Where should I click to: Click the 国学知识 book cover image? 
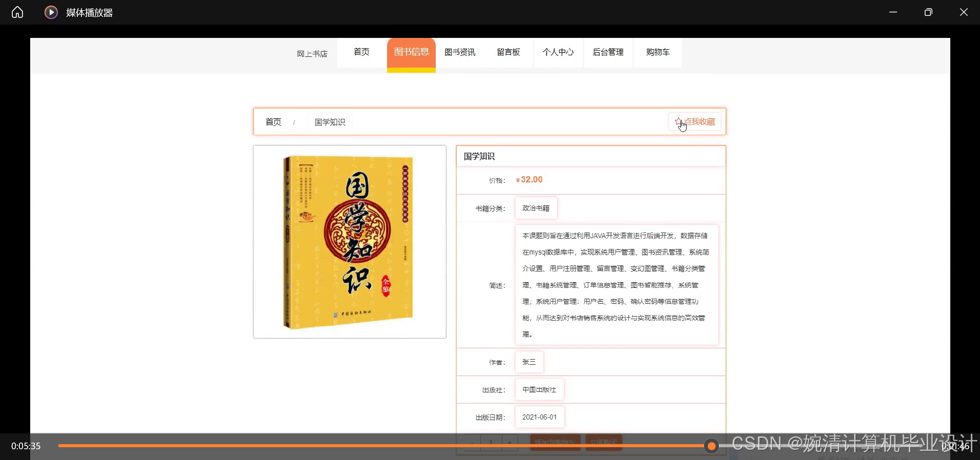(350, 242)
